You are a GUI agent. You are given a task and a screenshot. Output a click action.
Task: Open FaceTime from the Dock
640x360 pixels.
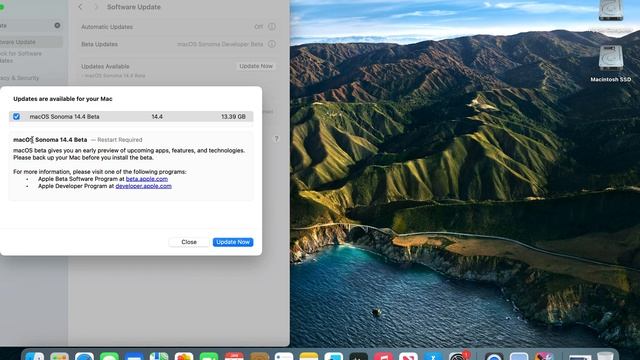click(x=209, y=356)
